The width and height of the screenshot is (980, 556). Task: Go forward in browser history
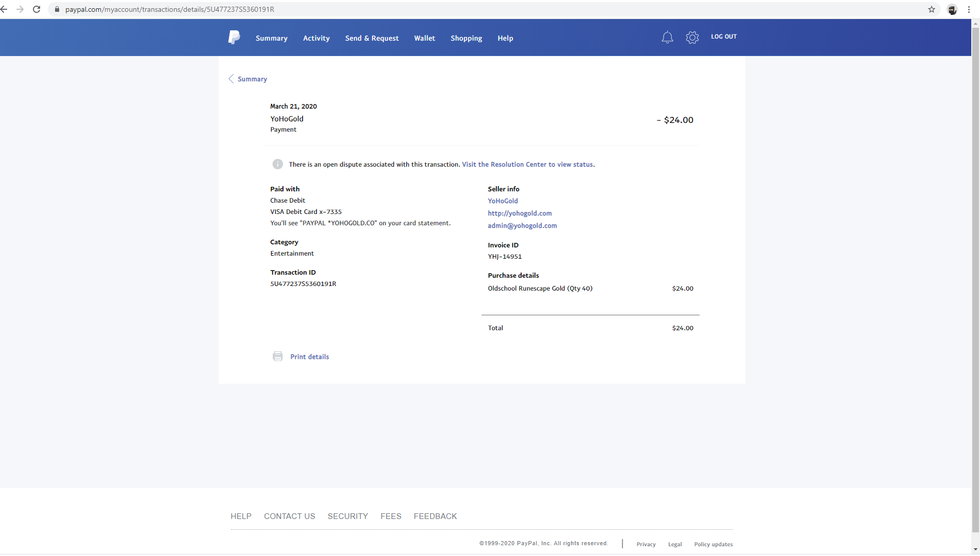point(20,9)
